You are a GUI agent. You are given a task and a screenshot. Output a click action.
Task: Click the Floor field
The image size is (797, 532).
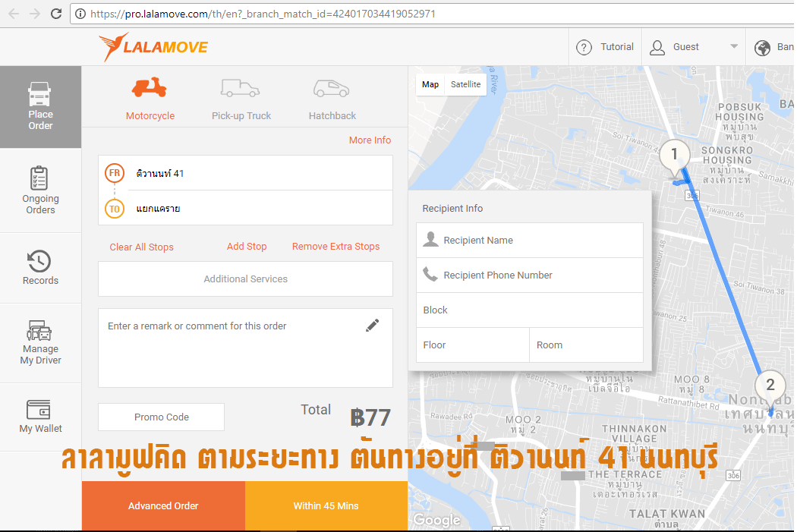coord(473,345)
